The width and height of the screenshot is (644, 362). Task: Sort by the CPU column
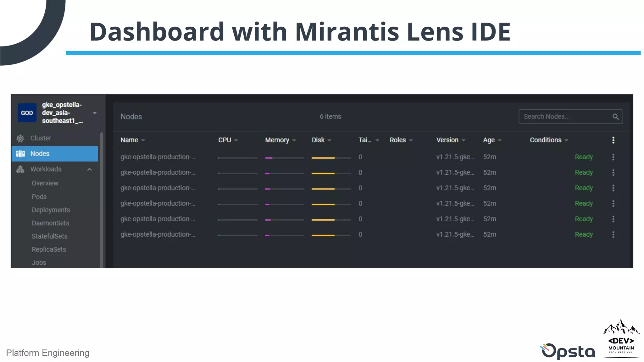(x=228, y=140)
